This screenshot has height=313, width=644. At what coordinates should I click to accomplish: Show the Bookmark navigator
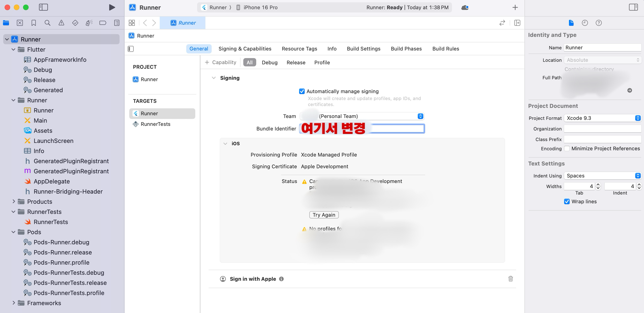(x=33, y=23)
